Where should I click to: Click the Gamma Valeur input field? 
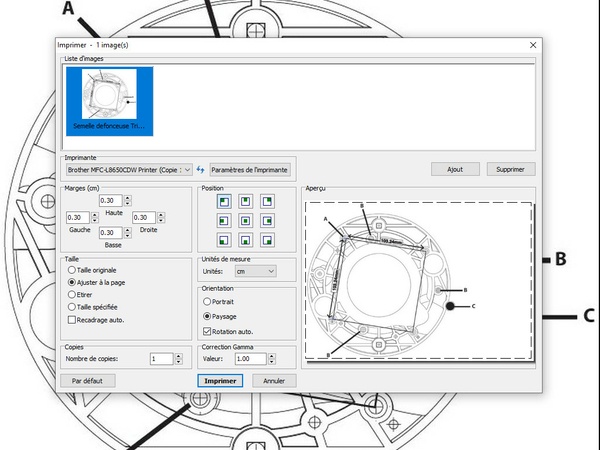[252, 358]
